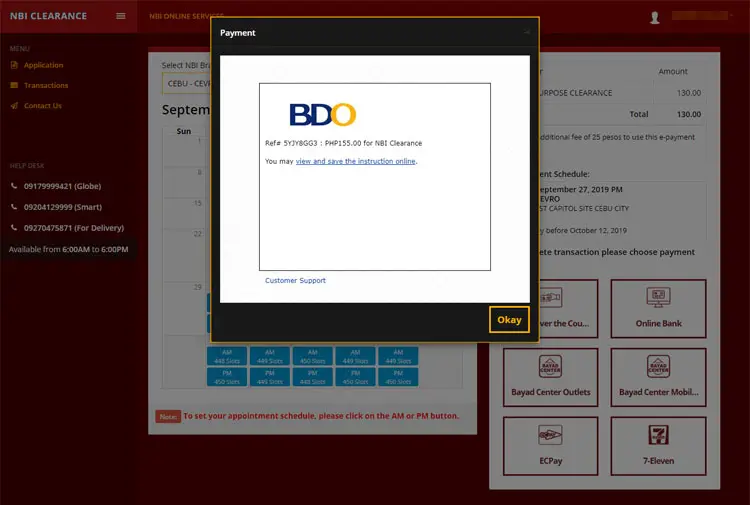This screenshot has height=505, width=750.
Task: Click the Transactions card icon in sidebar
Action: 14,85
